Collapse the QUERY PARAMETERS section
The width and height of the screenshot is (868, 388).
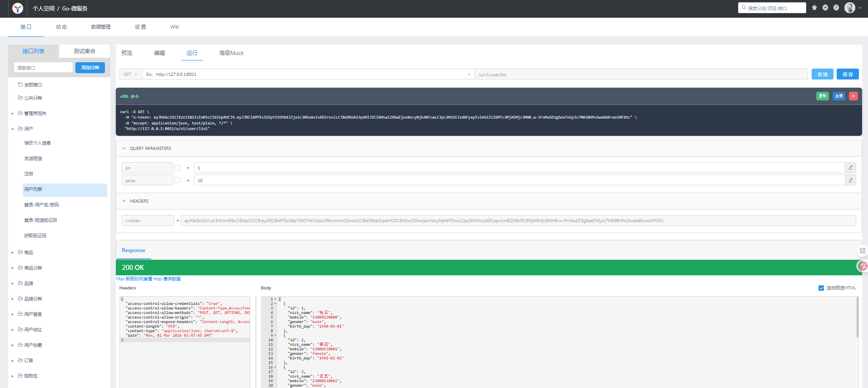point(124,148)
